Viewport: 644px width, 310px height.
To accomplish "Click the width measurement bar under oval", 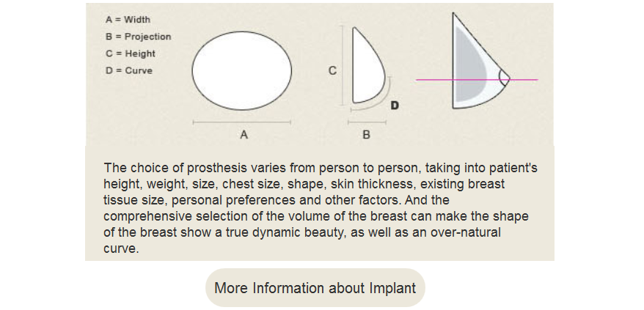I will click(x=242, y=122).
